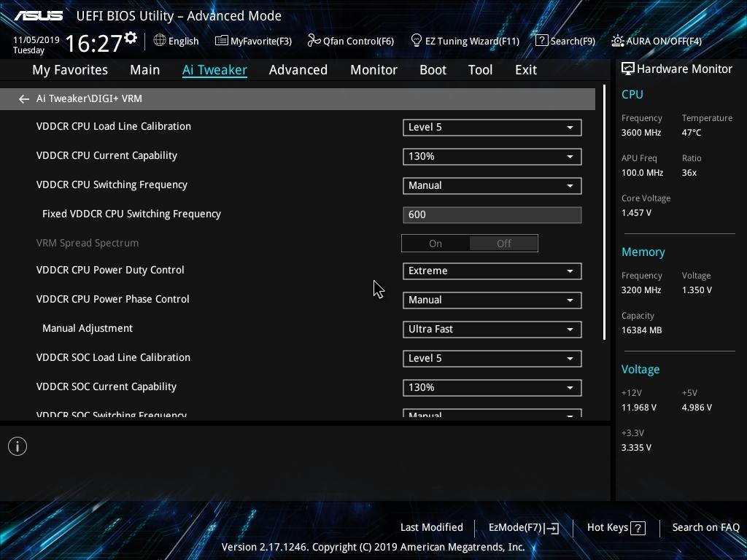Screen dimensions: 747x560
Task: Open VDDCR CPU Load Line Calibration dropdown
Action: pos(492,128)
